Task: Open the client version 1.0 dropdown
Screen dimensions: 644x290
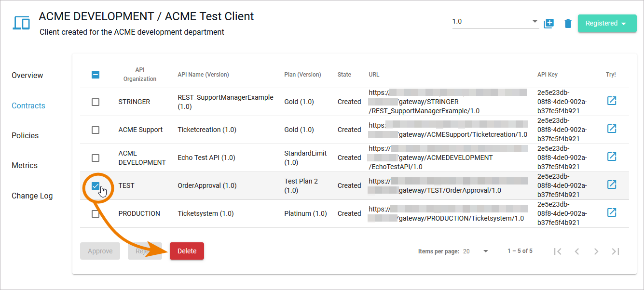Action: pos(495,22)
